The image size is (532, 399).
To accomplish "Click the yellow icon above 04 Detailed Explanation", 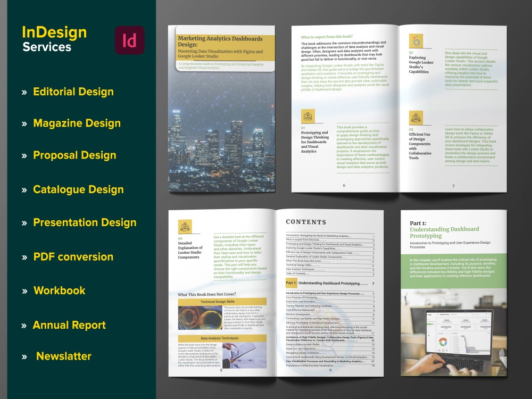I will pyautogui.click(x=185, y=227).
